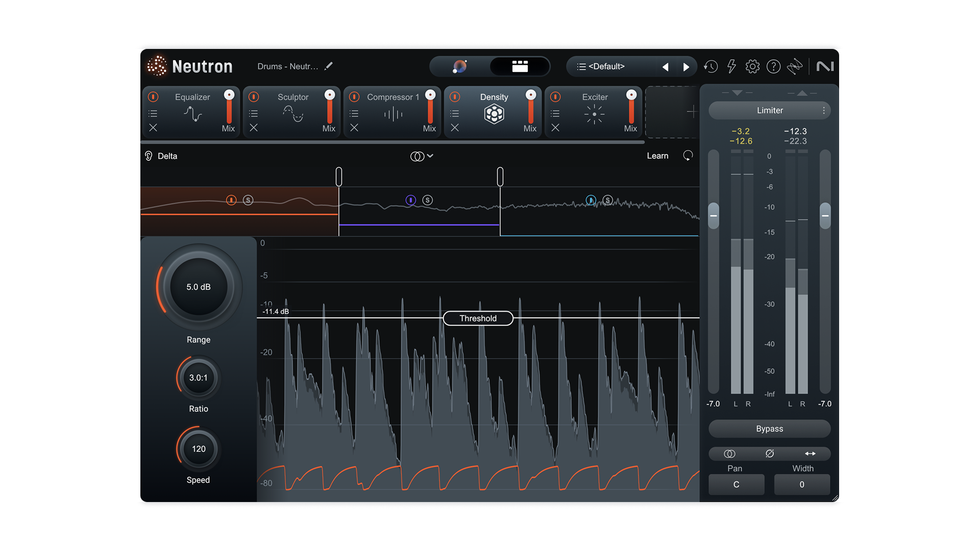980x551 pixels.
Task: Click the Pan value field
Action: pyautogui.click(x=736, y=485)
